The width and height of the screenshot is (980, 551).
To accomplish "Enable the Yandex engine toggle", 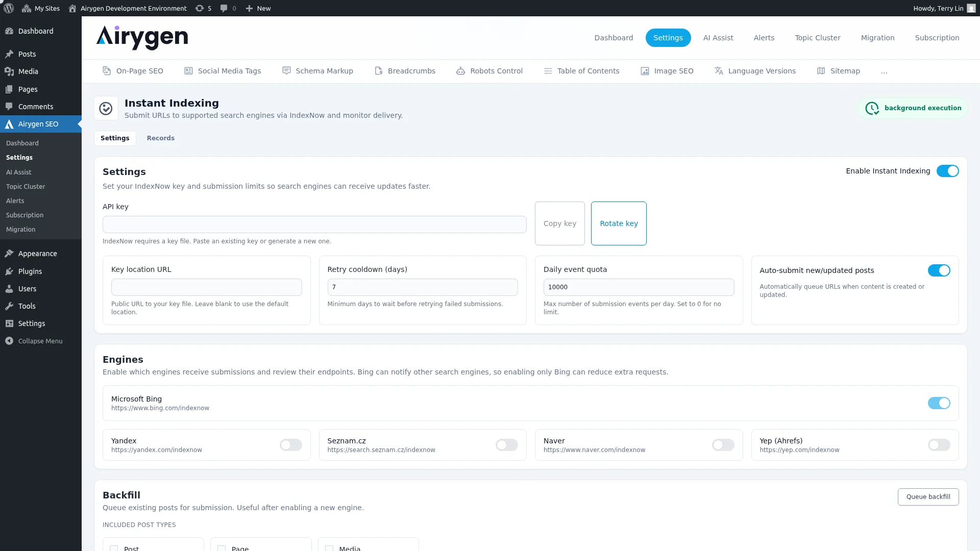I will (x=291, y=445).
